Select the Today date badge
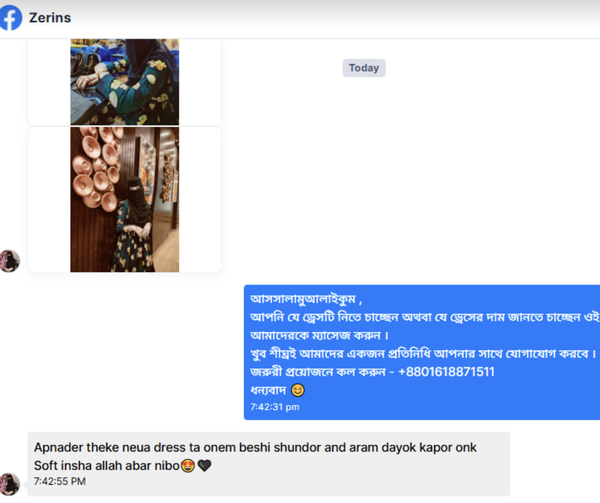The width and height of the screenshot is (600, 503). pos(364,68)
